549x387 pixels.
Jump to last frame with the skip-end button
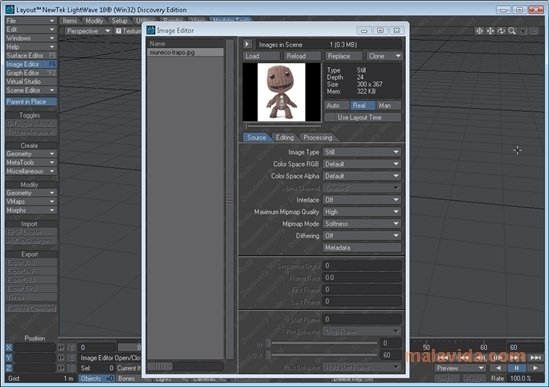535,358
